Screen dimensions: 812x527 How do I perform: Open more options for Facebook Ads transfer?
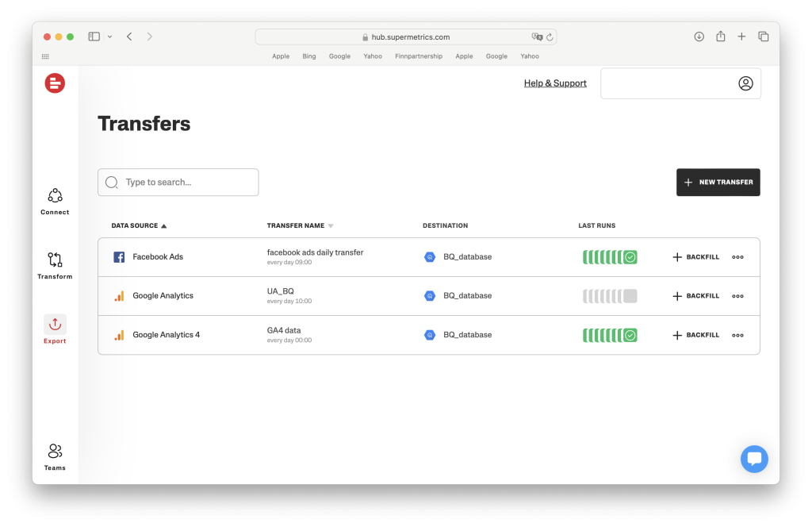point(737,257)
